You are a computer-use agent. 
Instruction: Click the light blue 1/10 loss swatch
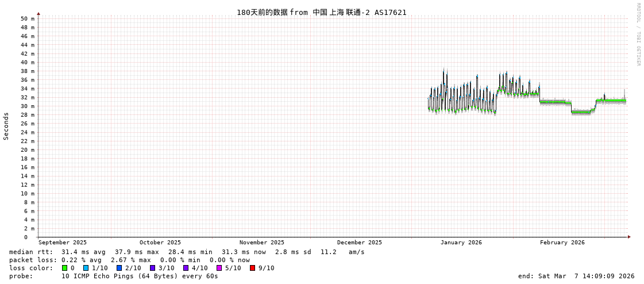coord(86,268)
